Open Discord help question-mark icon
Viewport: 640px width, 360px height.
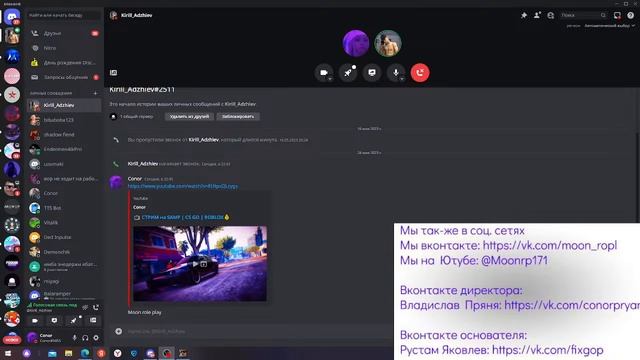point(631,15)
